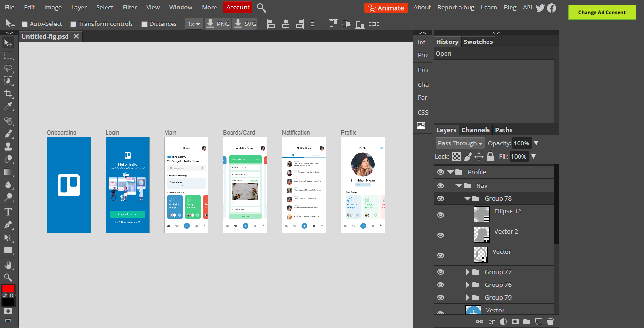Click the delete layer trash icon
The image size is (644, 328).
tap(550, 321)
